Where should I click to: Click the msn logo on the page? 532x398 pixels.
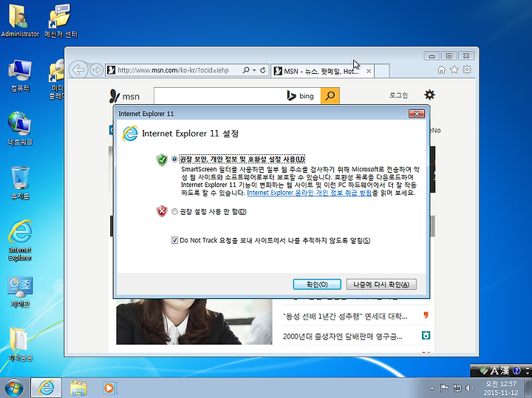(124, 96)
